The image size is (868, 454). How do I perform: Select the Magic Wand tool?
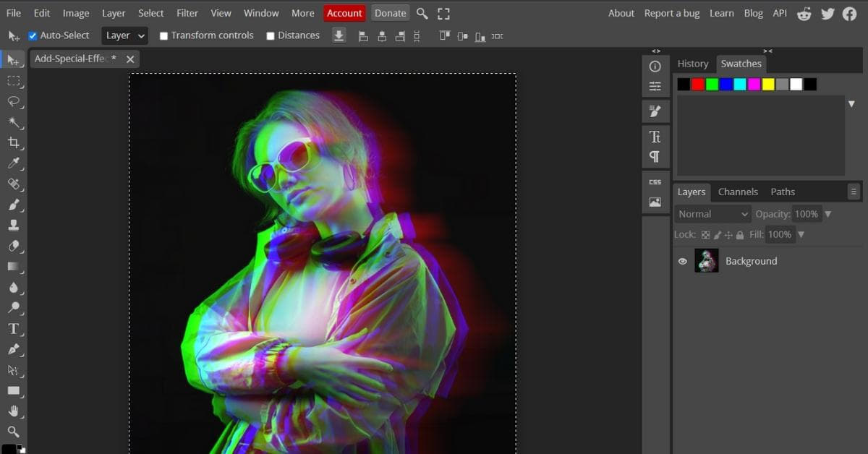click(x=13, y=122)
